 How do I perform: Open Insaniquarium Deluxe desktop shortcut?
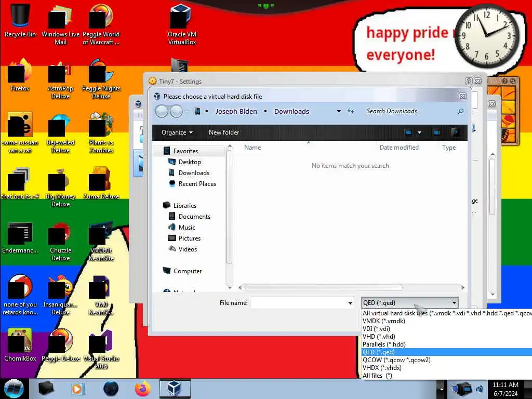click(60, 295)
